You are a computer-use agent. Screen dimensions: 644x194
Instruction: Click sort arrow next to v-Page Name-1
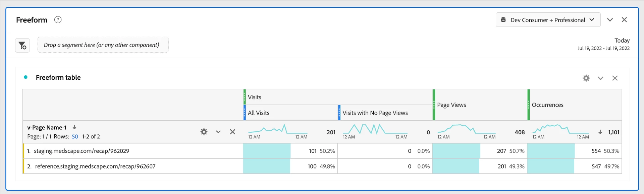pyautogui.click(x=74, y=127)
